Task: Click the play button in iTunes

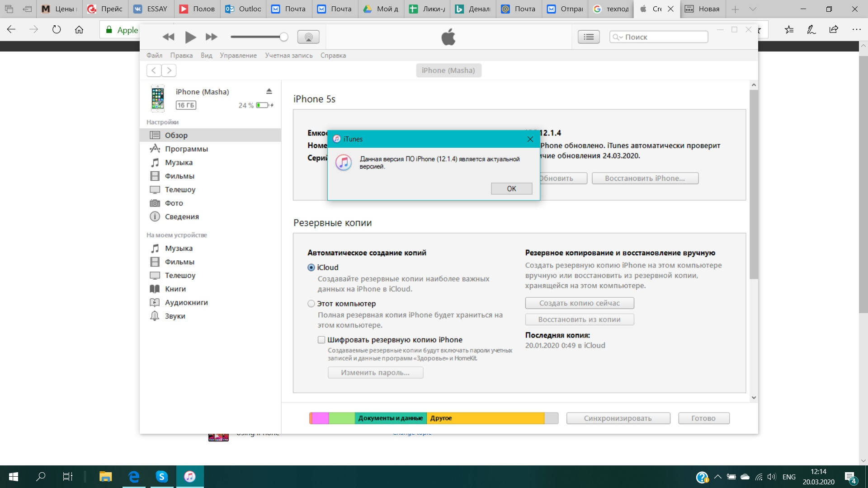Action: 190,37
